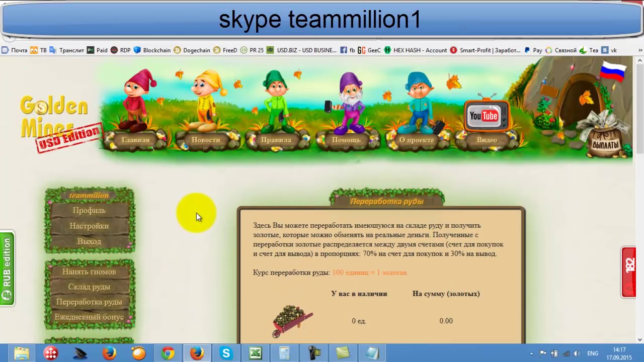This screenshot has height=362, width=644.
Task: Open the red dotted circle taskbar app
Action: tap(50, 353)
